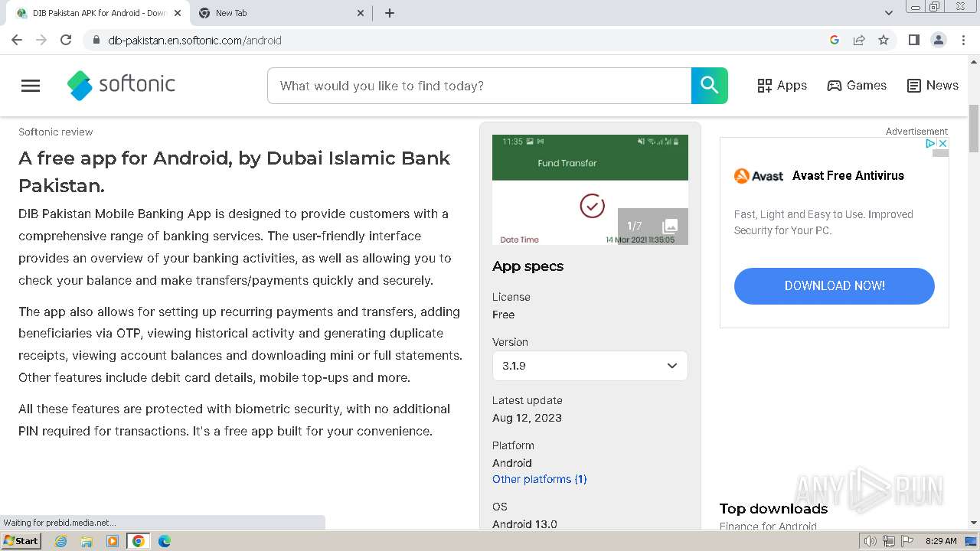Click the Avast Free Antivirus ad title
Viewport: 980px width, 551px height.
(848, 175)
